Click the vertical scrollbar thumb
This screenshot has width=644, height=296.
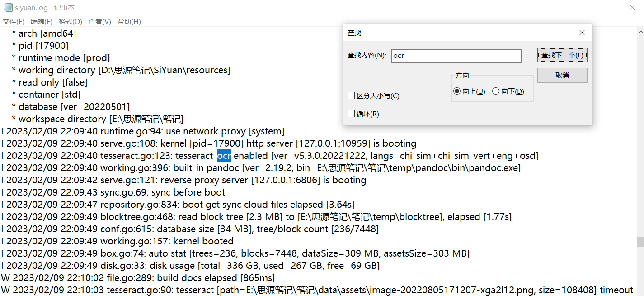(640, 242)
